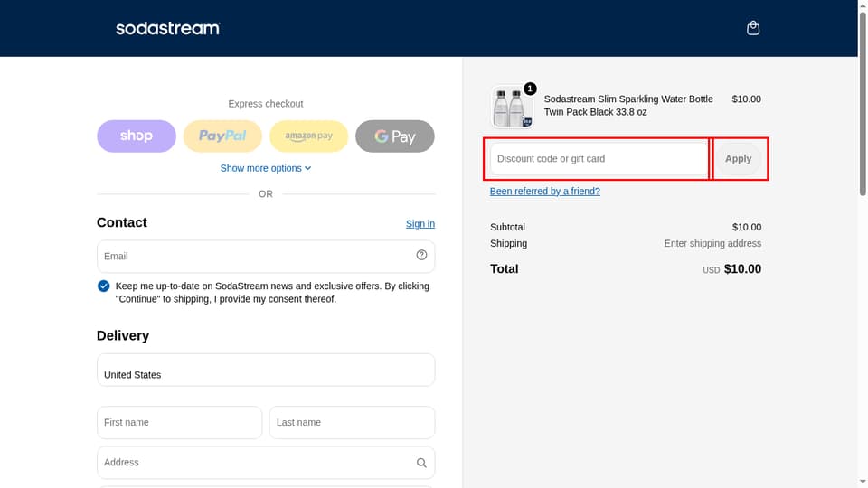Click the Contact heading
This screenshot has width=868, height=488.
pos(122,222)
